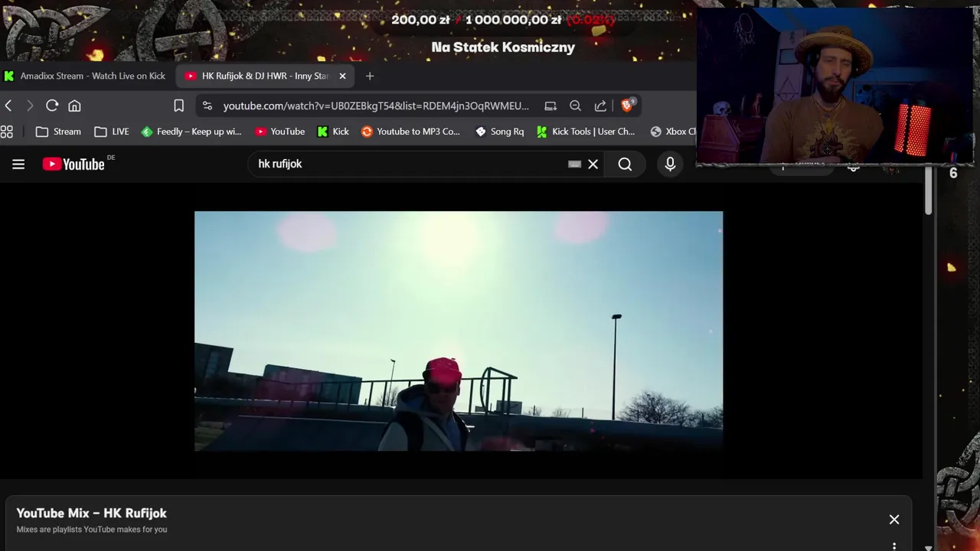
Task: Reload the page with the refresh icon
Action: tap(52, 106)
